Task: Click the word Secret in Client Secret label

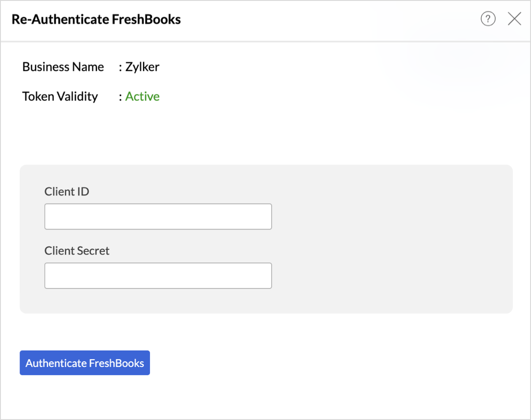Action: pos(93,251)
